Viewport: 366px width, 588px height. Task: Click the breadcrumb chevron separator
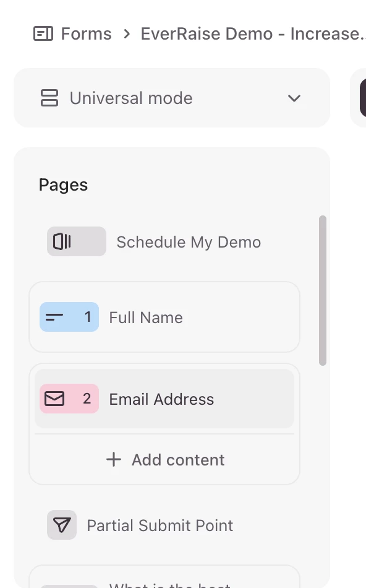coord(127,34)
